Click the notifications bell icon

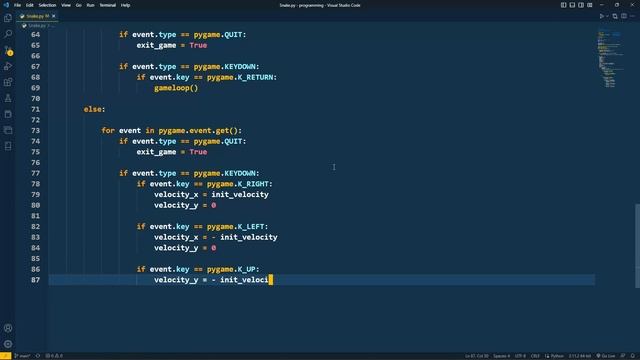(633, 356)
